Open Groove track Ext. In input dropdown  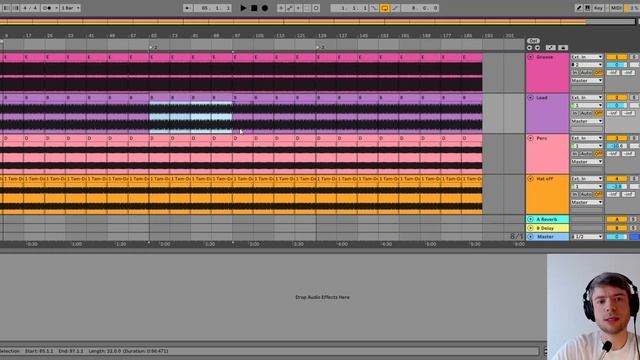click(587, 57)
